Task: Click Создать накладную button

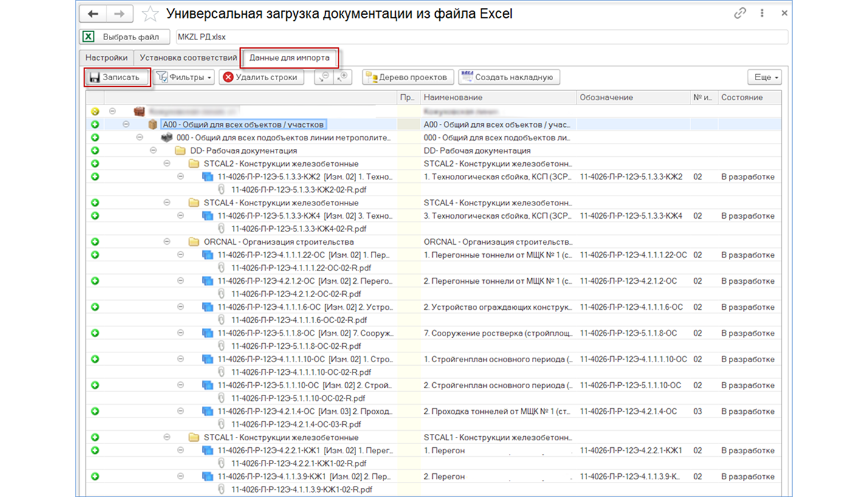Action: 509,77
